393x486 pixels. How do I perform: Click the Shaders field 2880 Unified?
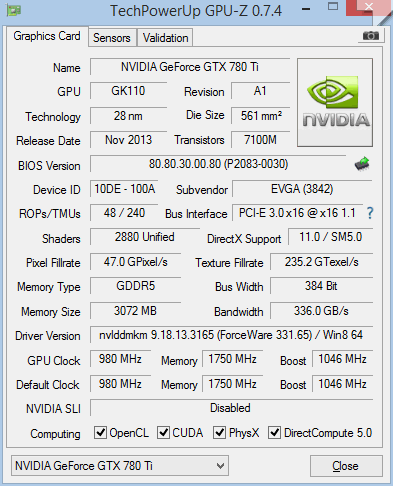tap(145, 237)
